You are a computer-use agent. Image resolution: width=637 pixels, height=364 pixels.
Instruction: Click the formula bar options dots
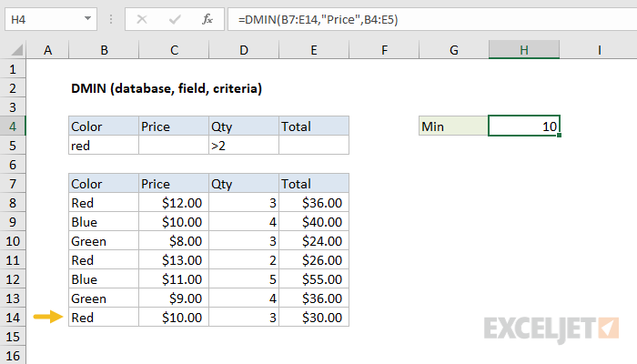pyautogui.click(x=111, y=19)
